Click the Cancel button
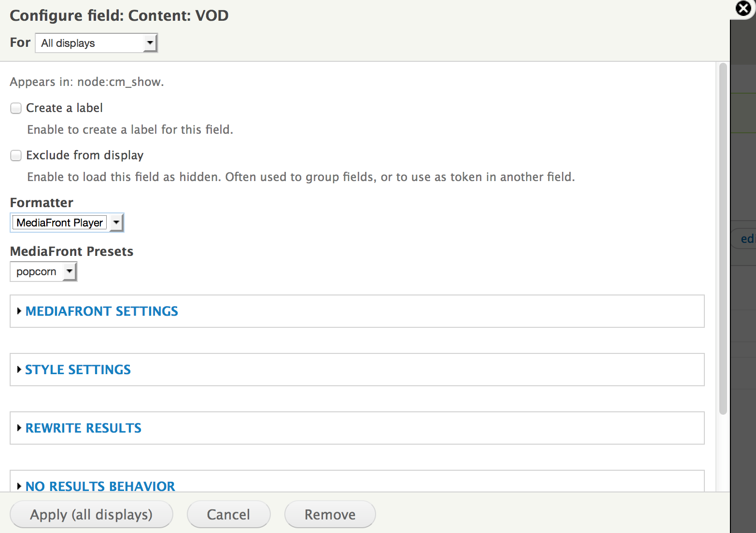The image size is (756, 533). [x=229, y=514]
